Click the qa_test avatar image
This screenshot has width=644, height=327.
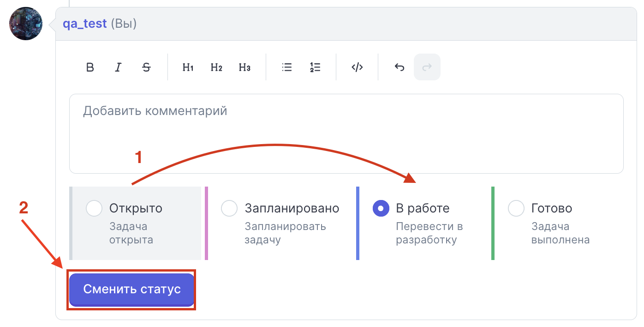coord(26,24)
